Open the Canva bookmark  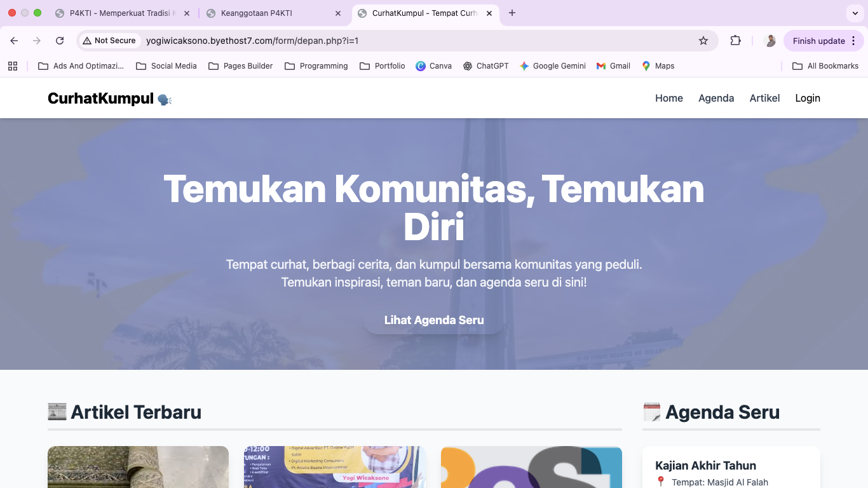[x=433, y=66]
